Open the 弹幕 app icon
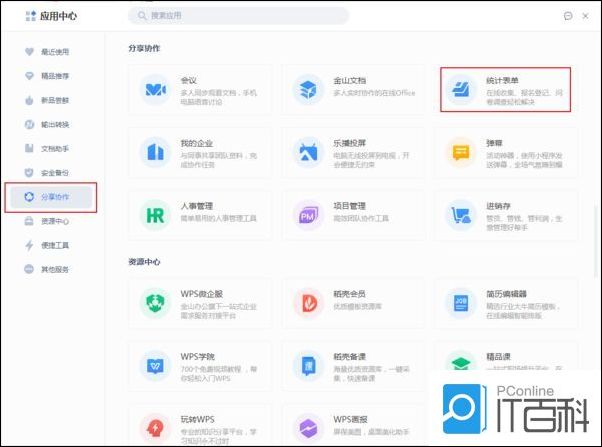The image size is (602, 447). point(461,152)
